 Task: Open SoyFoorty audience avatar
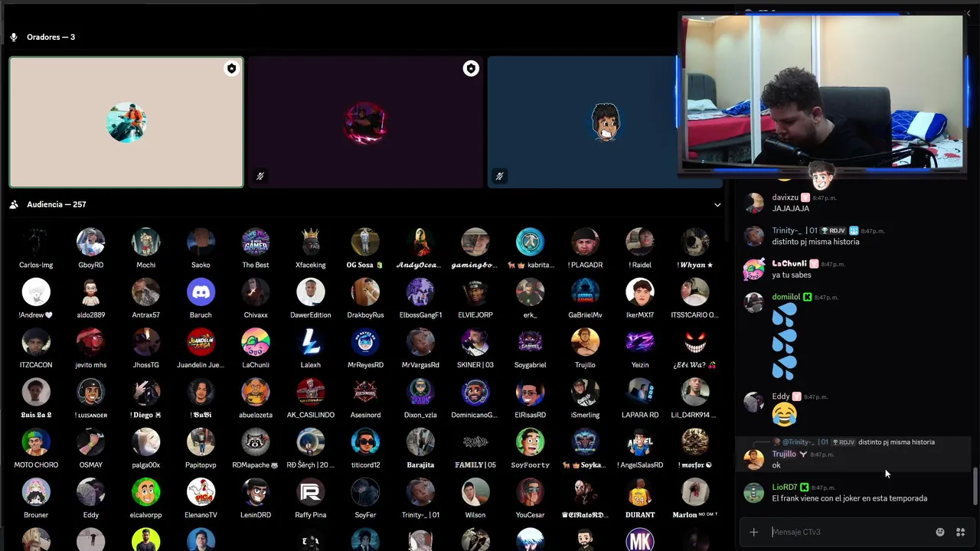click(x=530, y=442)
